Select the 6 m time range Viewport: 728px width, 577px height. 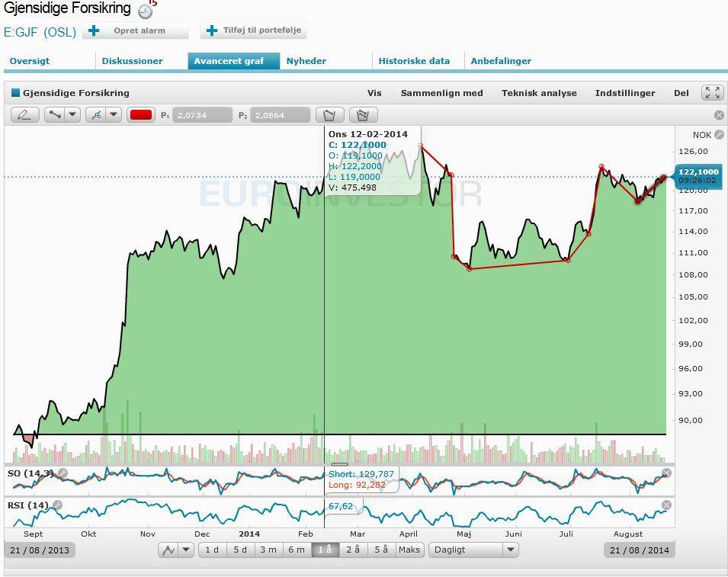click(x=297, y=550)
